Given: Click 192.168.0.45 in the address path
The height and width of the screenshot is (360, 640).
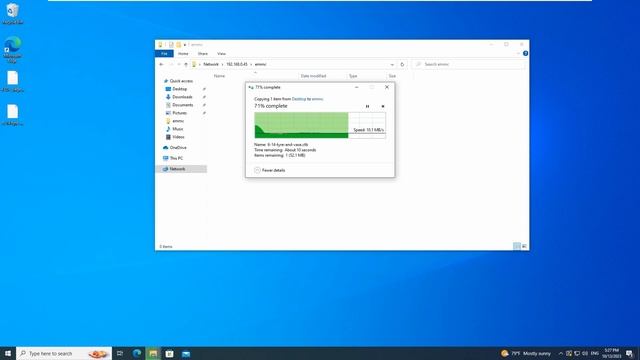Looking at the screenshot, I should 237,64.
